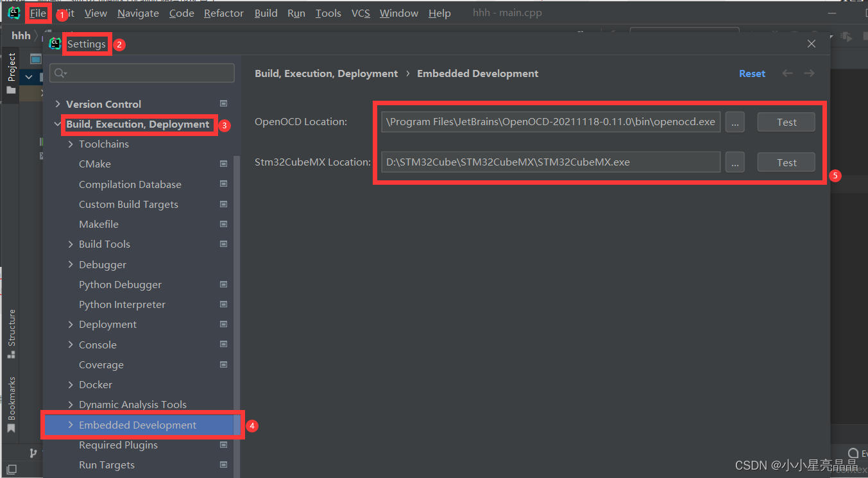Expand the Debugger node
The width and height of the screenshot is (868, 478).
point(71,264)
